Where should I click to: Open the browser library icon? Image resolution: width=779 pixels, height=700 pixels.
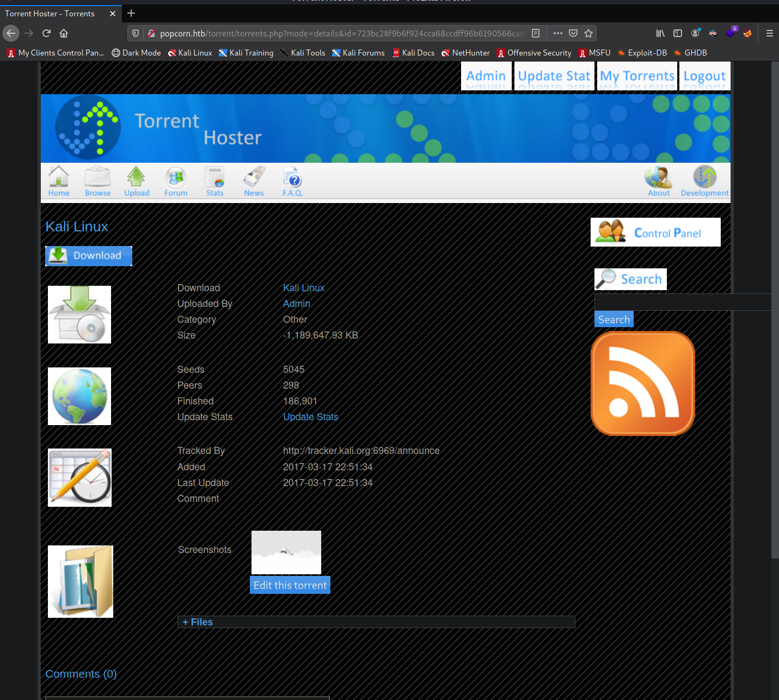point(660,33)
